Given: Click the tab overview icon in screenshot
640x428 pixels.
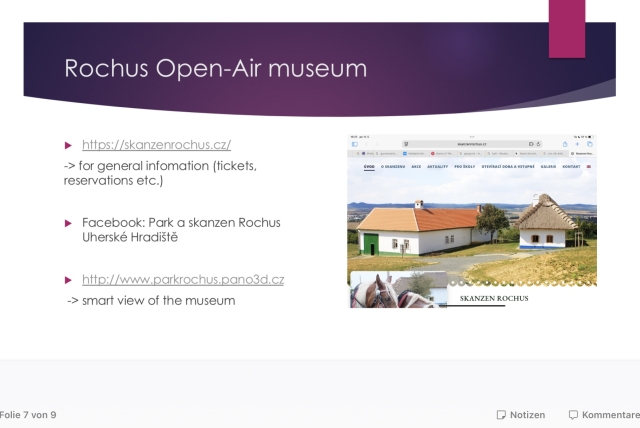Looking at the screenshot, I should tap(590, 144).
